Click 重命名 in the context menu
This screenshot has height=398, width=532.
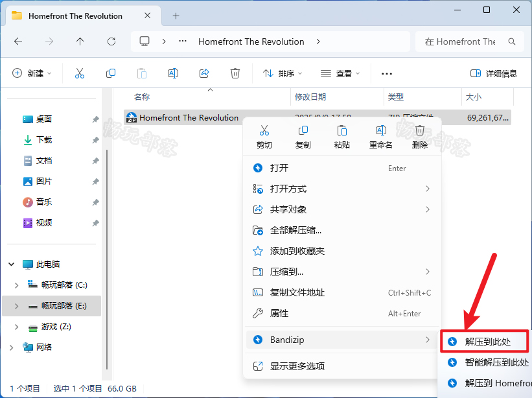[x=380, y=137]
